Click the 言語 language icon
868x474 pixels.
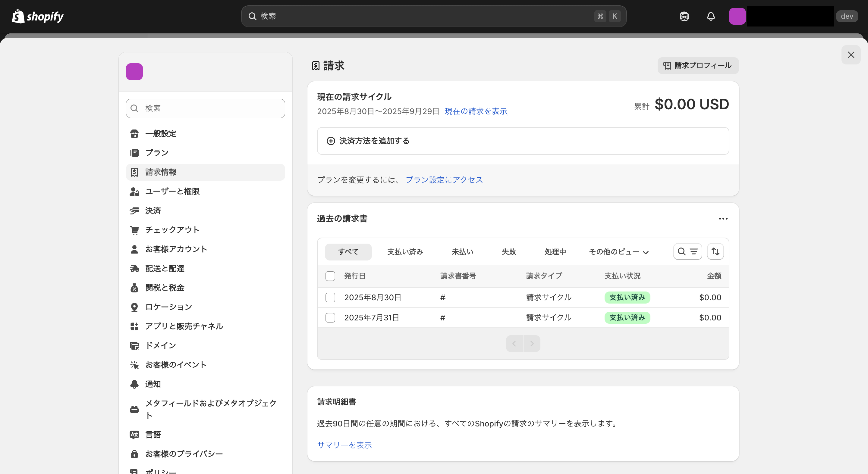tap(134, 435)
